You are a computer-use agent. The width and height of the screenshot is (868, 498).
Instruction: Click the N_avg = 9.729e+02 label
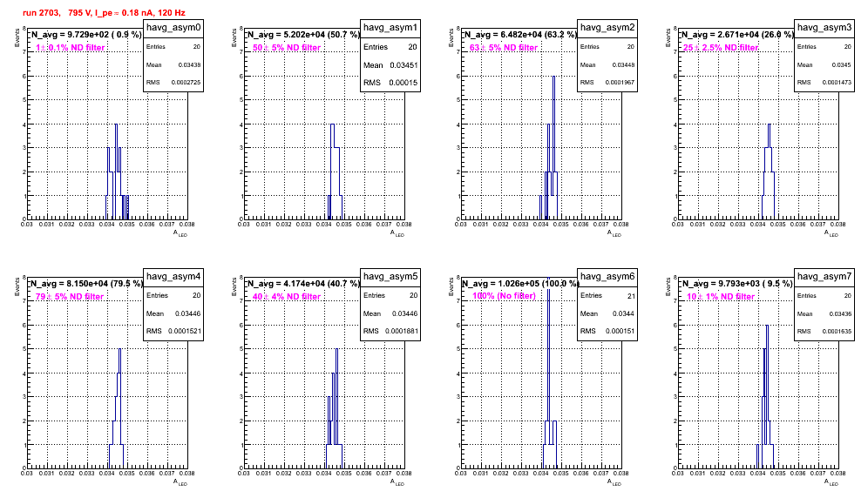pyautogui.click(x=86, y=35)
